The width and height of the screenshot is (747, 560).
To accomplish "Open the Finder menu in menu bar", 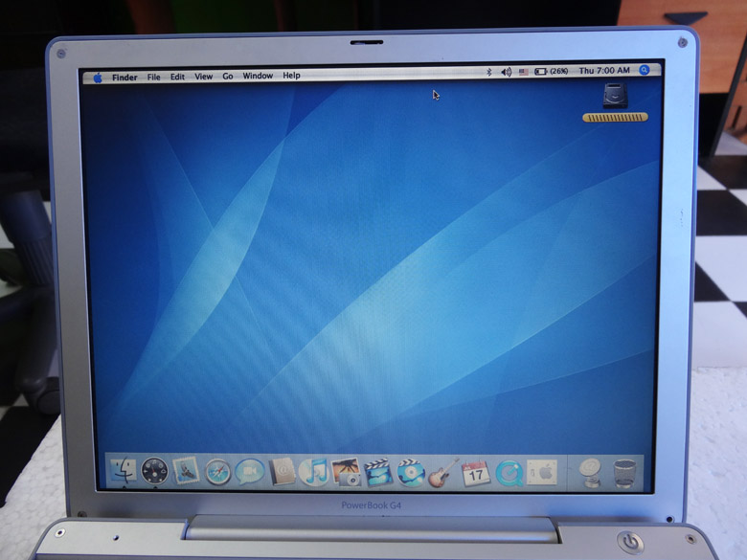I will pyautogui.click(x=124, y=78).
